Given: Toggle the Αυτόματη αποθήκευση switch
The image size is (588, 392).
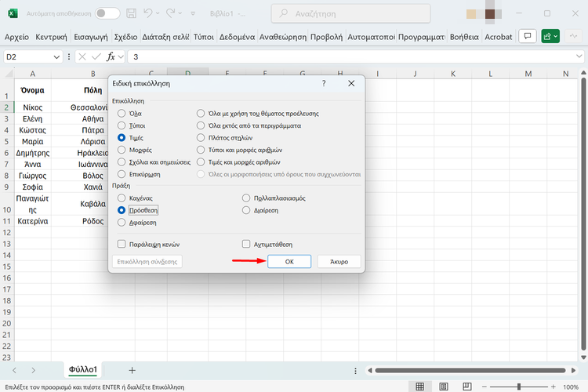Looking at the screenshot, I should [107, 13].
